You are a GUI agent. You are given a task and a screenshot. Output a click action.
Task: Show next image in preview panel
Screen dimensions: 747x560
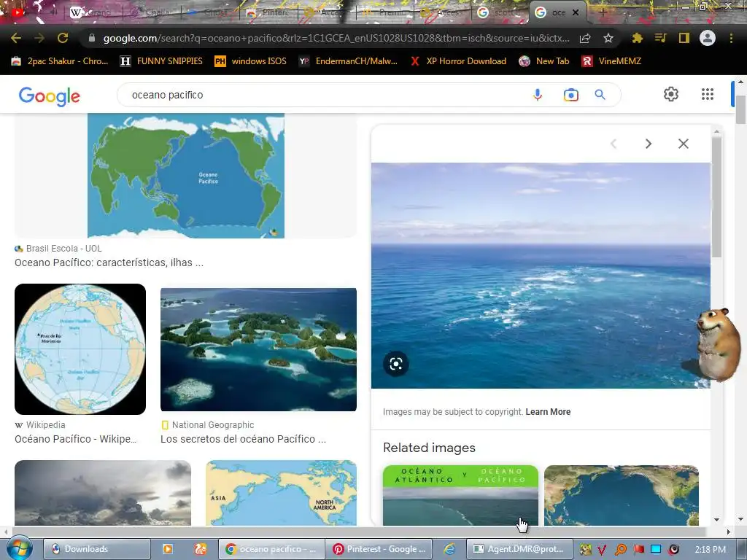pos(649,144)
